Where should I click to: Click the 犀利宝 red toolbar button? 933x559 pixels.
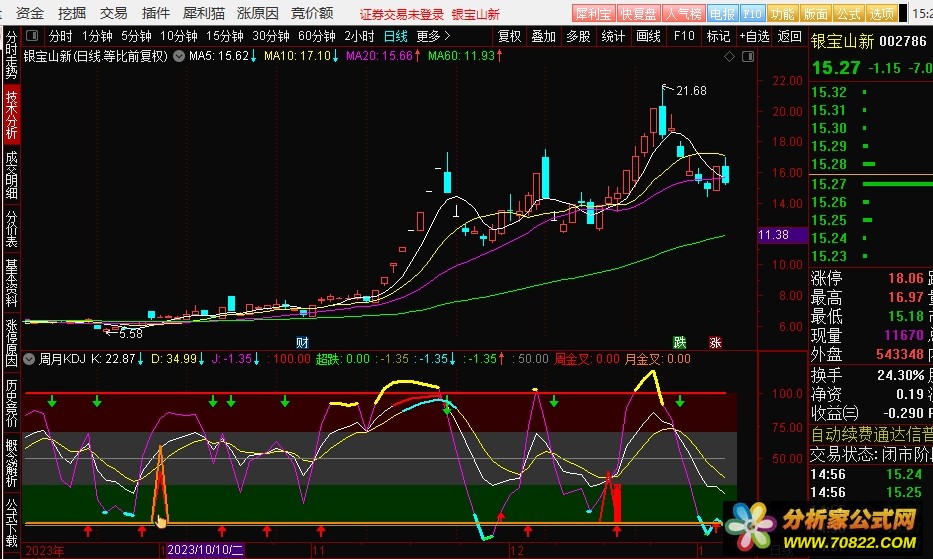pos(594,14)
